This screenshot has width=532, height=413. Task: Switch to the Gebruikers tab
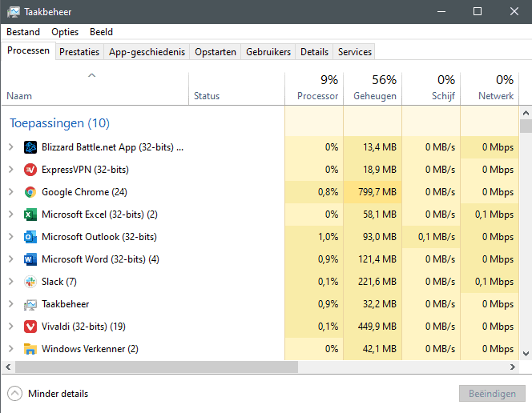(x=268, y=52)
